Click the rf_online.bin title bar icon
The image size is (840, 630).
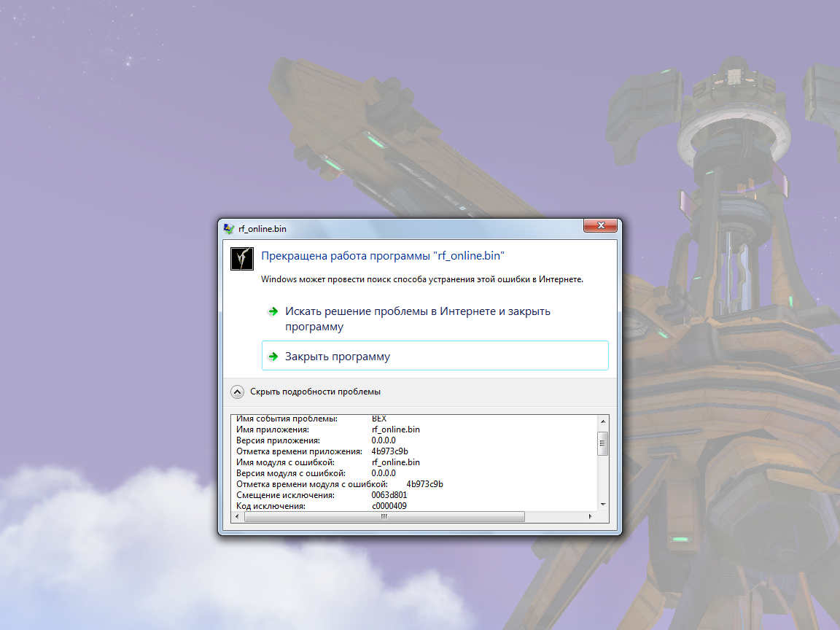pyautogui.click(x=229, y=229)
